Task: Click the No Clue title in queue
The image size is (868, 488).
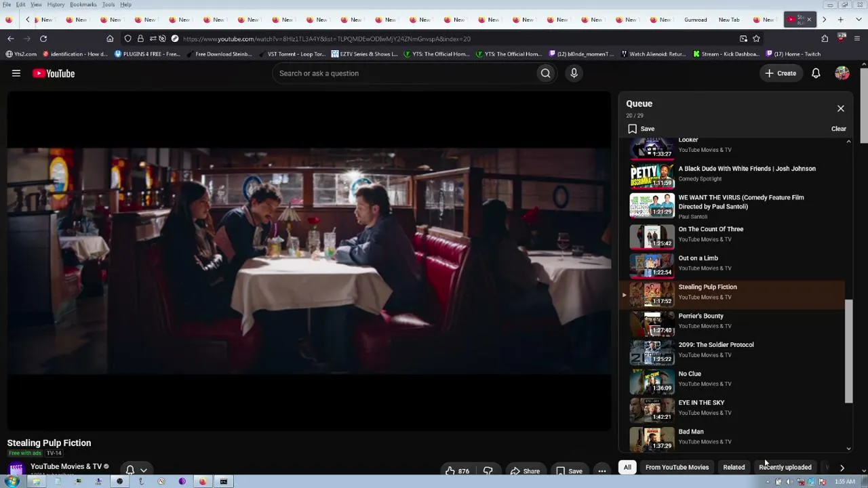Action: (x=690, y=374)
